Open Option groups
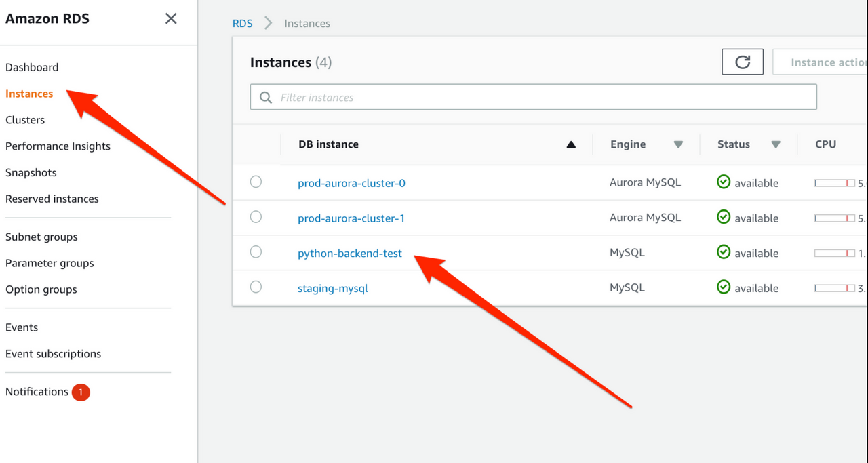 (x=41, y=289)
